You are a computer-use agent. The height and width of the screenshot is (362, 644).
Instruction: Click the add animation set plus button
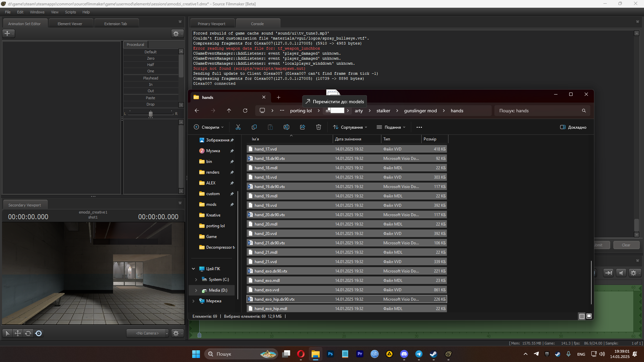(7, 34)
